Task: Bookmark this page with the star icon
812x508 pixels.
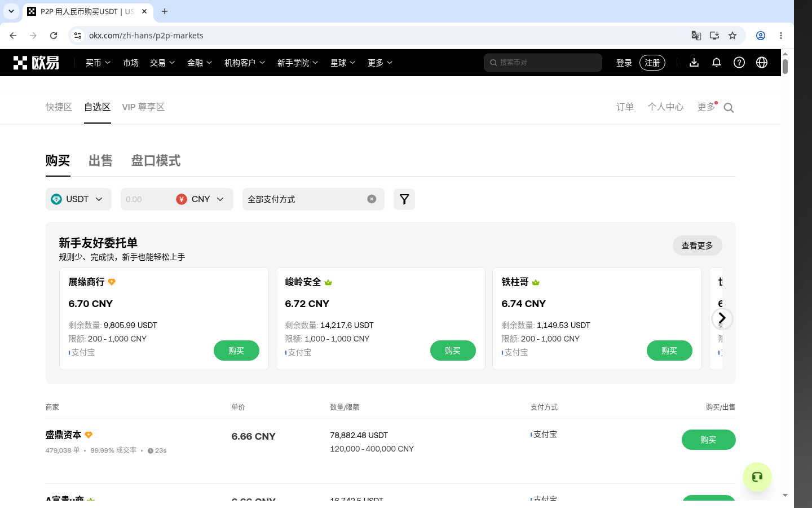Action: (732, 36)
